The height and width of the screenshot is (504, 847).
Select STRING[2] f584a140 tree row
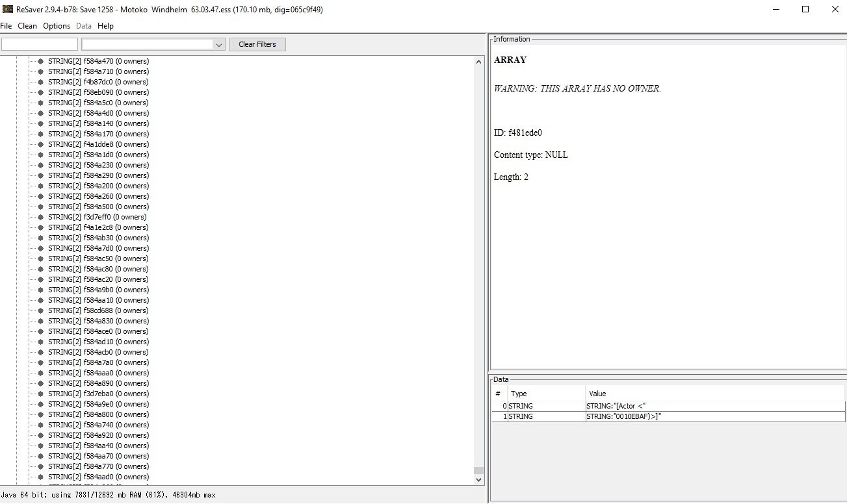[98, 123]
